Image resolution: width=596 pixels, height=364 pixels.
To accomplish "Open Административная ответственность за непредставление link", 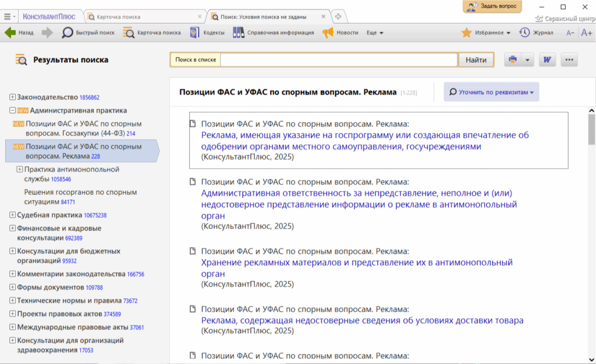I will pos(359,204).
